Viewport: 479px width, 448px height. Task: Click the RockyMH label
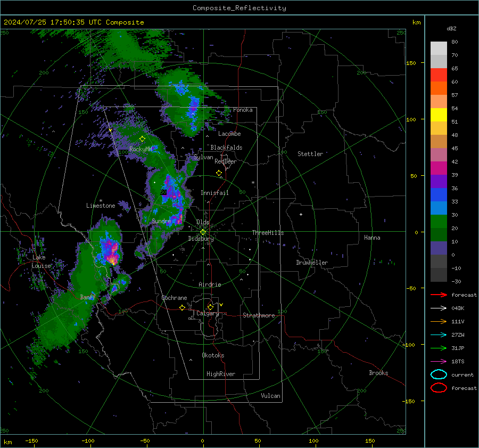[x=141, y=149]
